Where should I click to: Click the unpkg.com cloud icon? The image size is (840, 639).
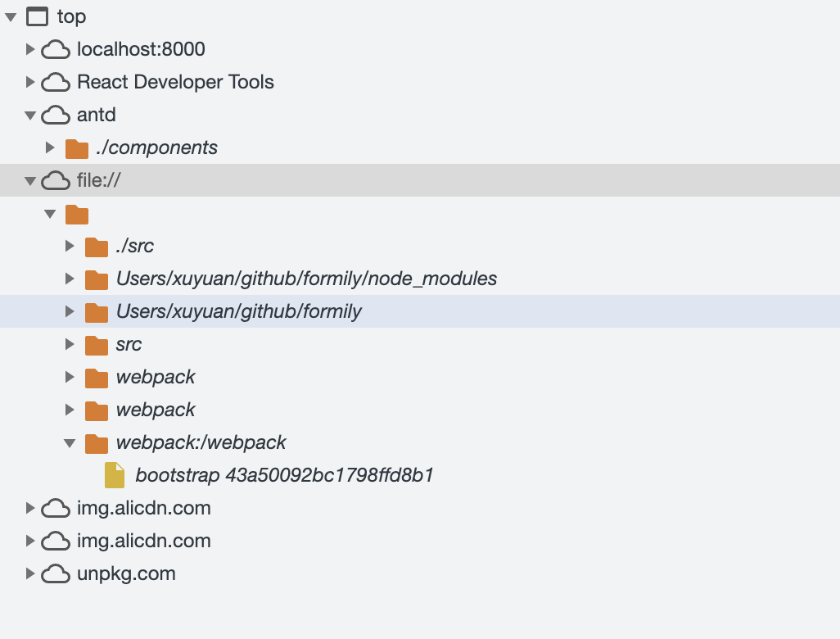coord(56,574)
